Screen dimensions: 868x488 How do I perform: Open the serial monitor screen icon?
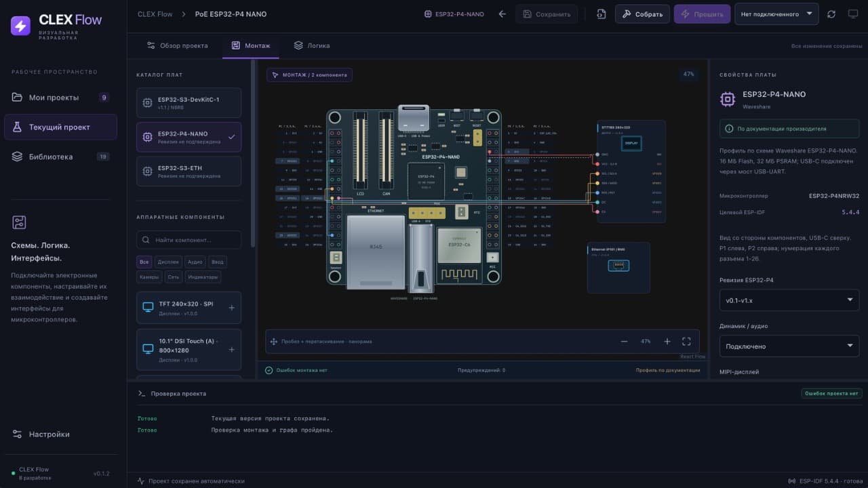click(853, 14)
